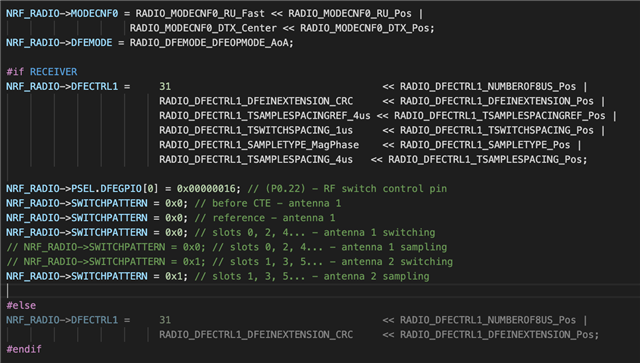Click the 'before CTE - antenna 1' comment
The width and height of the screenshot is (640, 363).
[268, 203]
